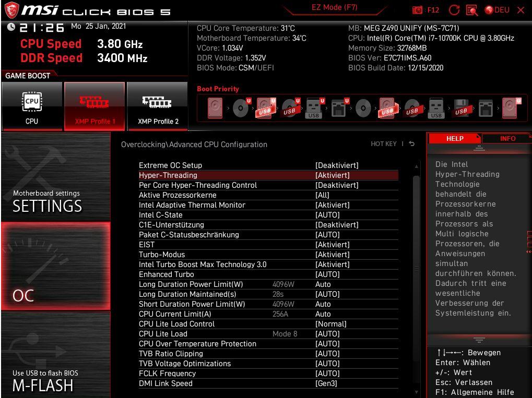
Task: Select the legacy USB stick boot device without UEFI badge
Action: pyautogui.click(x=436, y=108)
